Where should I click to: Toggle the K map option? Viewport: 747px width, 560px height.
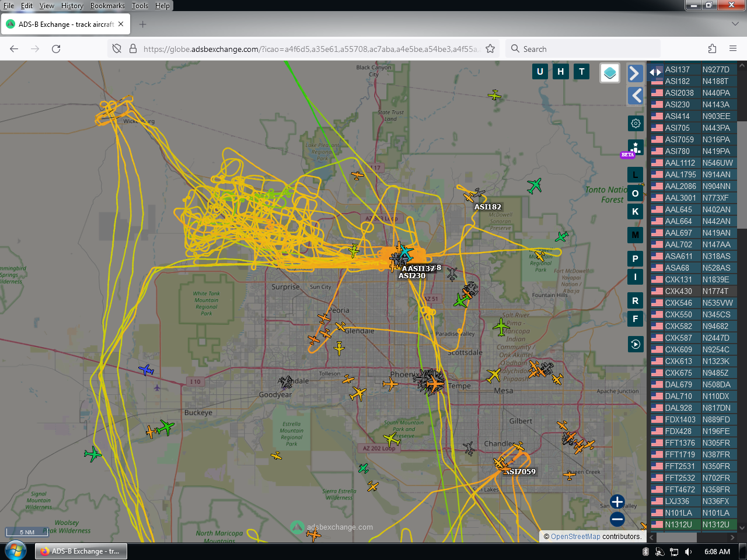pos(636,211)
